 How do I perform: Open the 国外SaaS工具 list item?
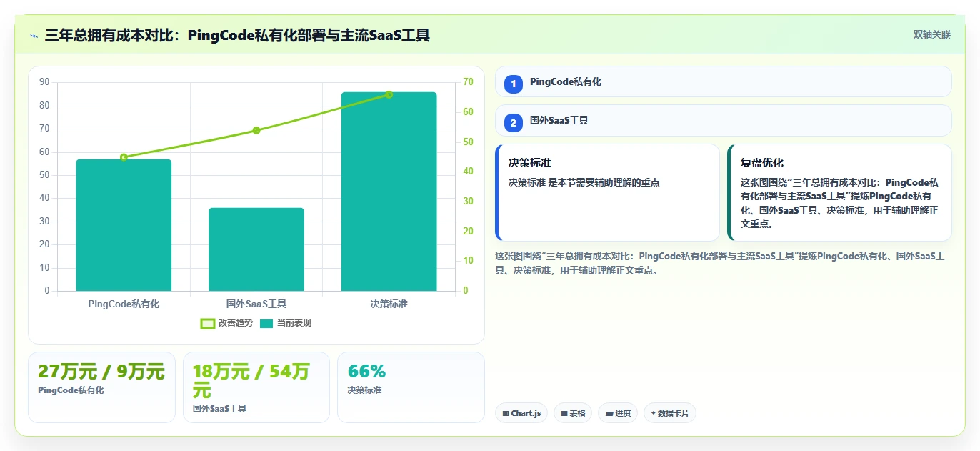723,120
